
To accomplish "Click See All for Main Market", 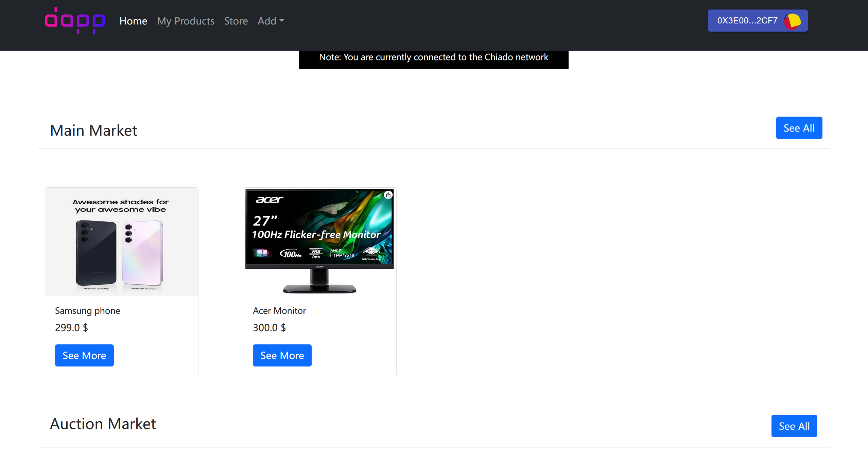I will (799, 128).
